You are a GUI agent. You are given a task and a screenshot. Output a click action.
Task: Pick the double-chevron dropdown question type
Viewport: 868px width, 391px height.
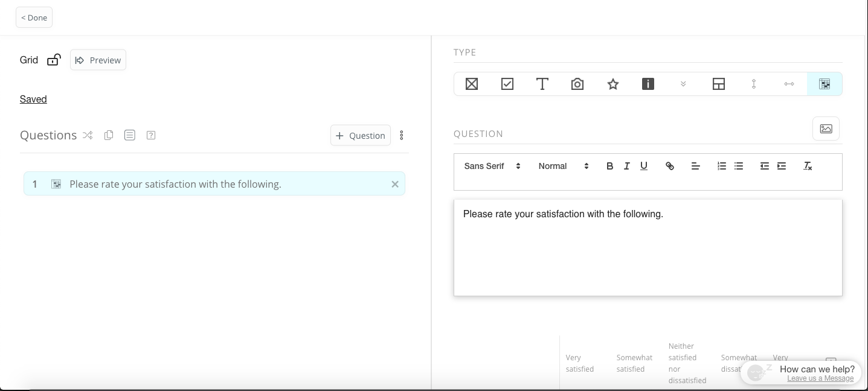click(683, 84)
